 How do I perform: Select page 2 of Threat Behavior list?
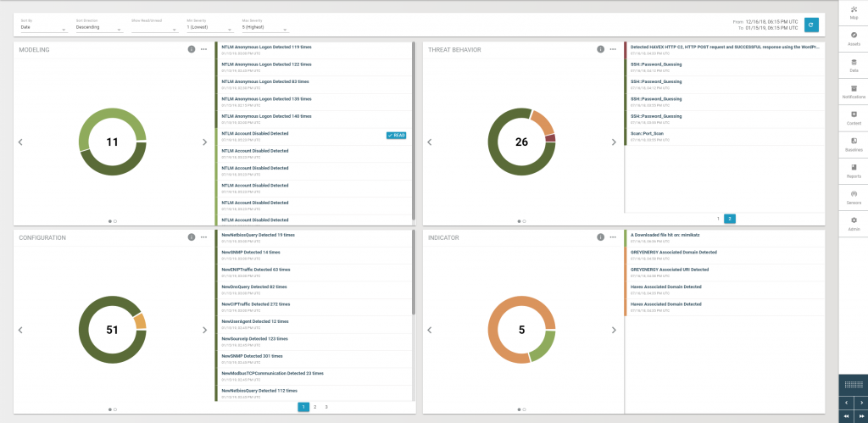click(730, 219)
